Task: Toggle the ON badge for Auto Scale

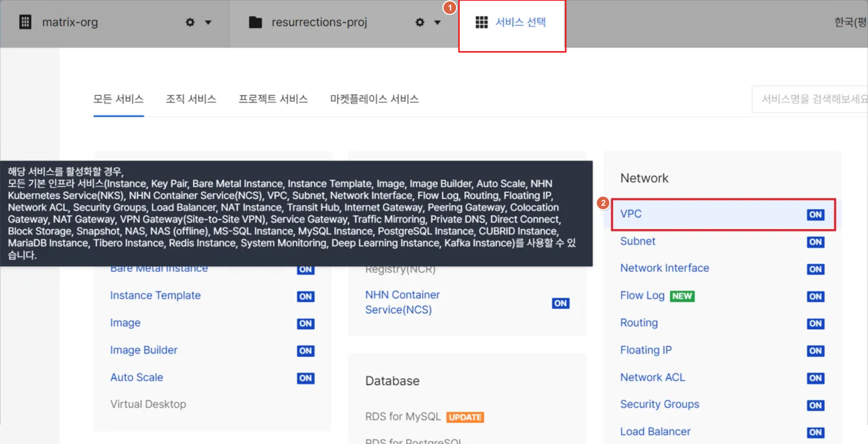Action: click(x=305, y=378)
